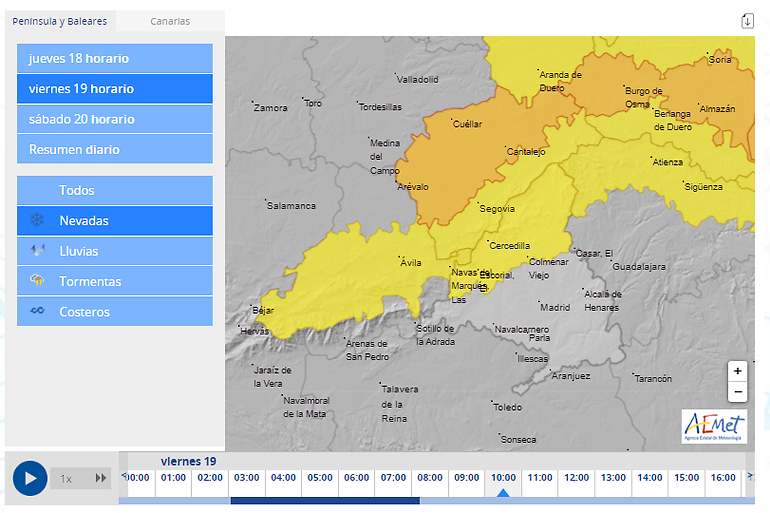The height and width of the screenshot is (513, 770).
Task: Select sábado 20 horario
Action: pos(115,119)
